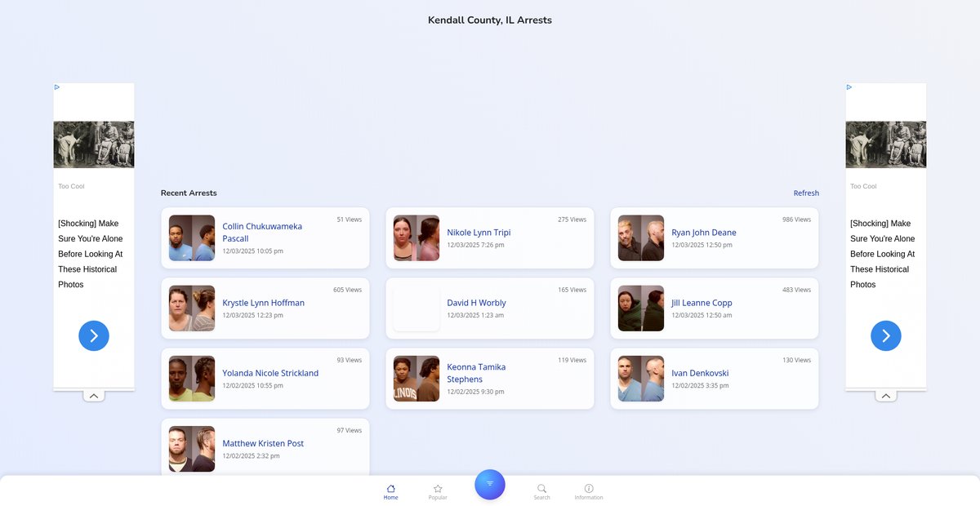The height and width of the screenshot is (506, 980).
Task: Click the date '12/03/2025 1:23 am'
Action: pos(476,315)
